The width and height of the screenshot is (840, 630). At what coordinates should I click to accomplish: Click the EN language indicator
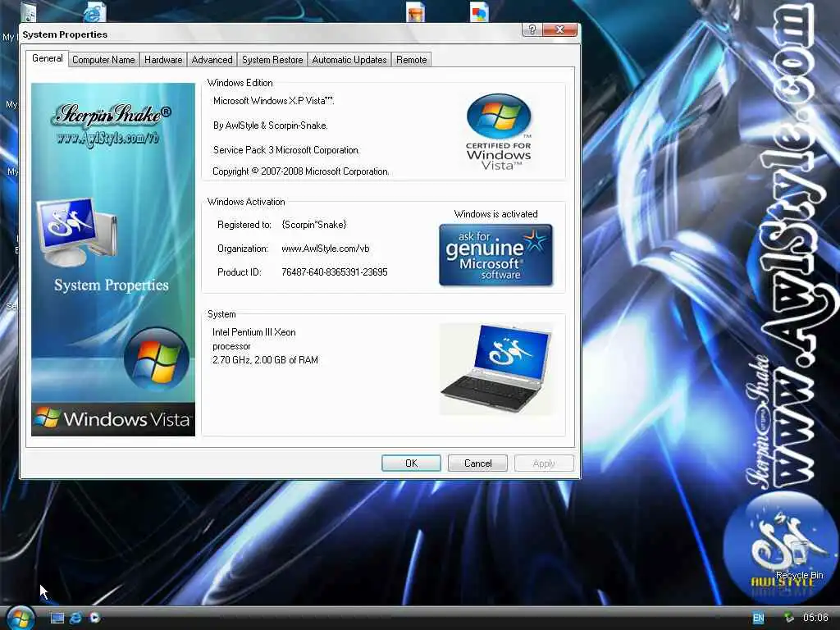click(759, 618)
